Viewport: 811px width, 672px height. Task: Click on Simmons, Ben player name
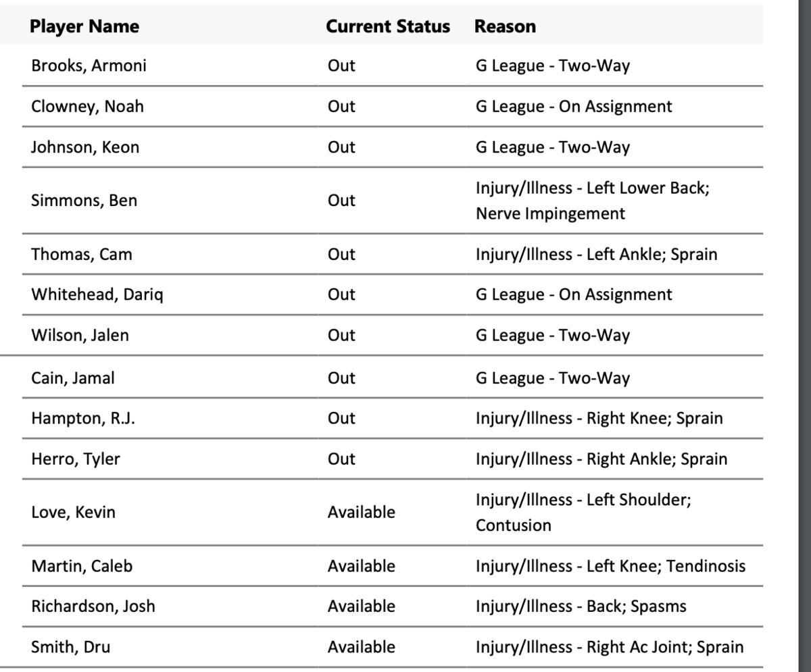pyautogui.click(x=84, y=201)
